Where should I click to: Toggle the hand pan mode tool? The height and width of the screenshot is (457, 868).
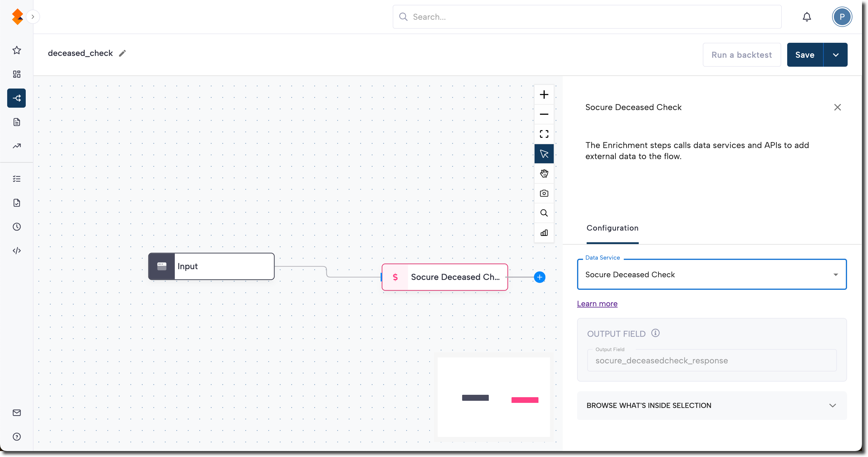click(x=544, y=173)
